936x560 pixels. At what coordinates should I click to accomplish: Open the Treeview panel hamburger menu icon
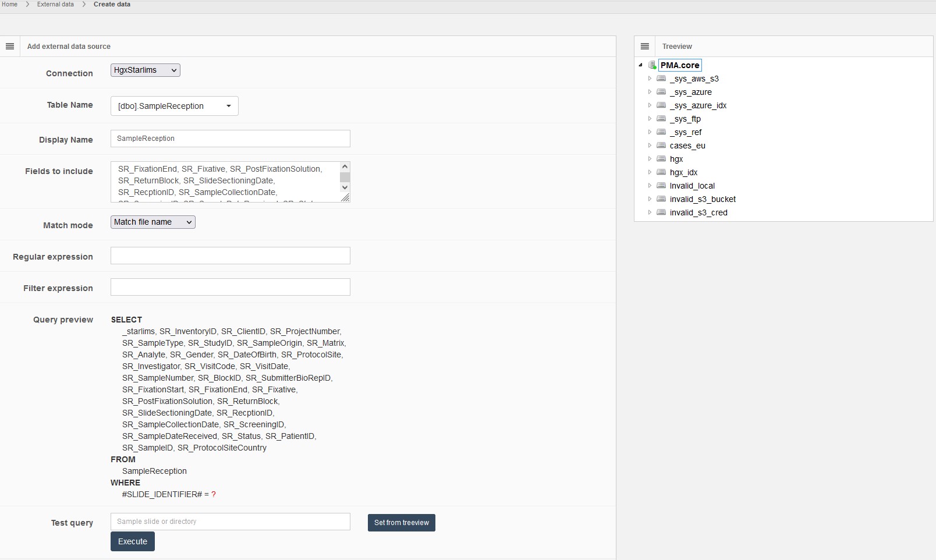[x=644, y=47]
